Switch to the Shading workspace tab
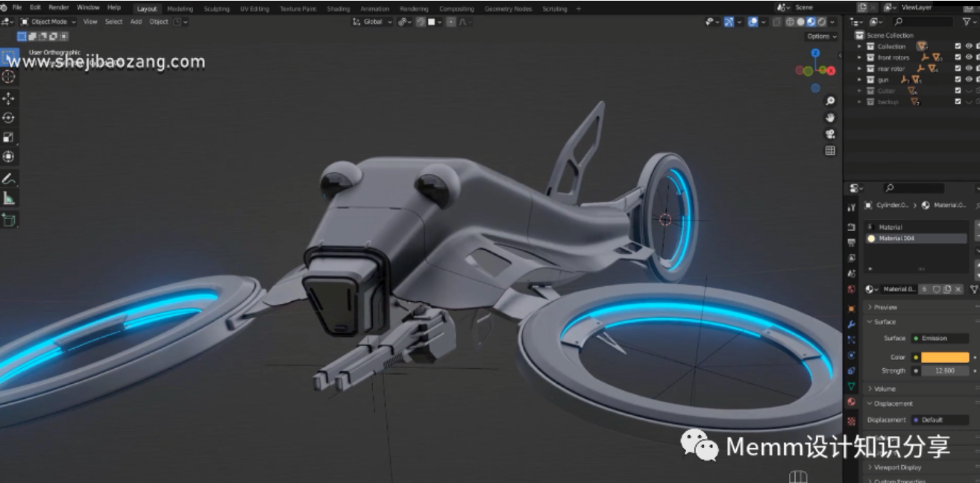Screen dimensions: 980x483 tap(339, 9)
